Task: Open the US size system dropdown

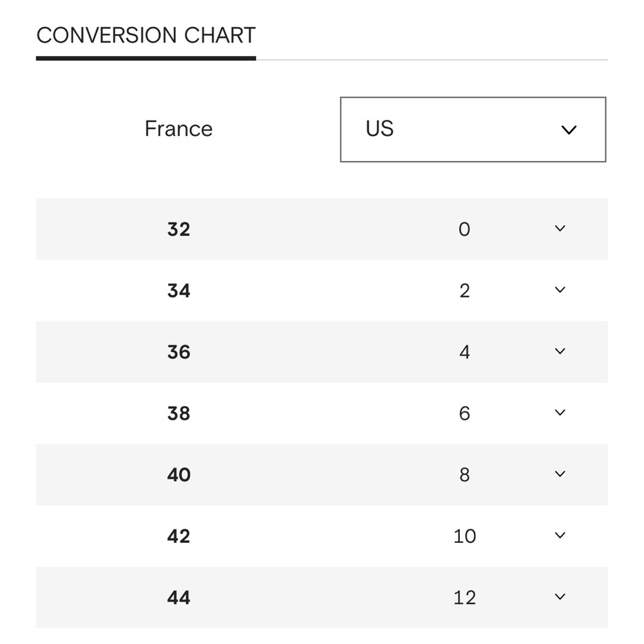Action: [x=473, y=129]
